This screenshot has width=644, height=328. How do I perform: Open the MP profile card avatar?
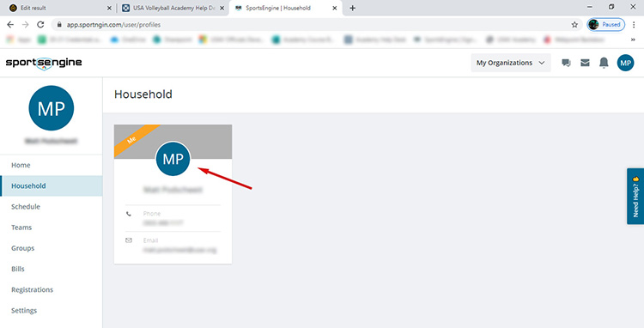click(173, 159)
